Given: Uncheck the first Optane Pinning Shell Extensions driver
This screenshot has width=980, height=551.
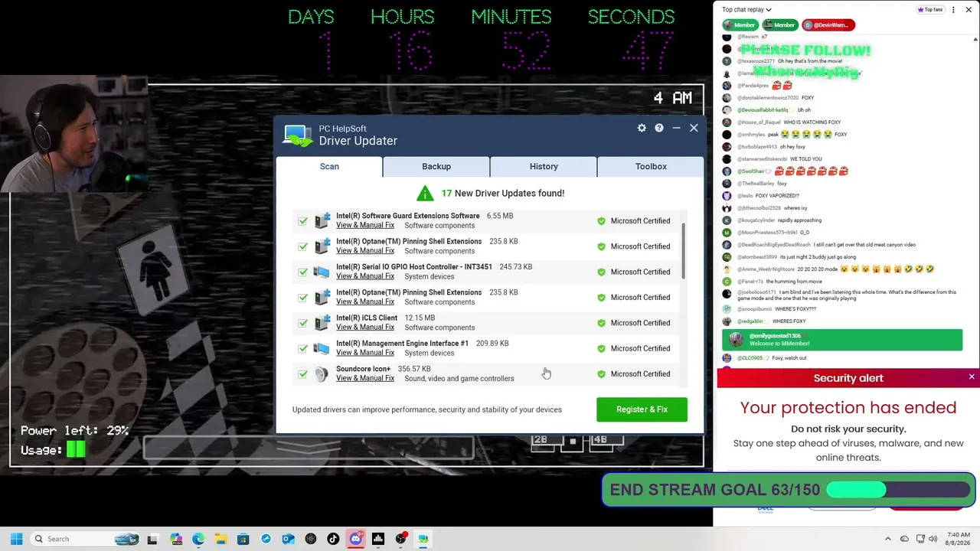Looking at the screenshot, I should [303, 246].
